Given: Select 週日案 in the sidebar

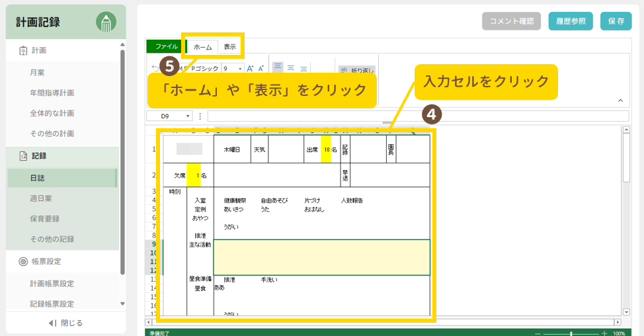Looking at the screenshot, I should 41,198.
